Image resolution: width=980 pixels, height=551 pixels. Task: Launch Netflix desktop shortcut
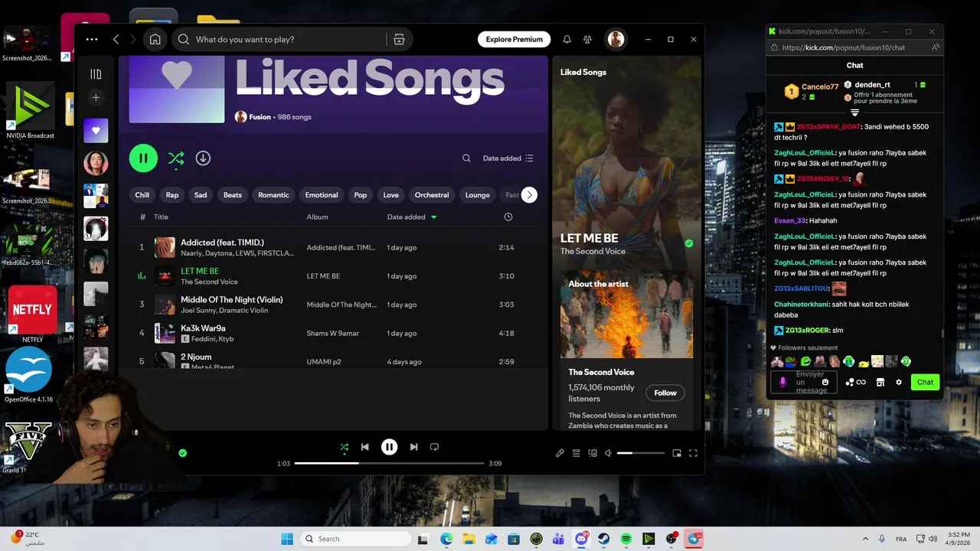point(32,315)
